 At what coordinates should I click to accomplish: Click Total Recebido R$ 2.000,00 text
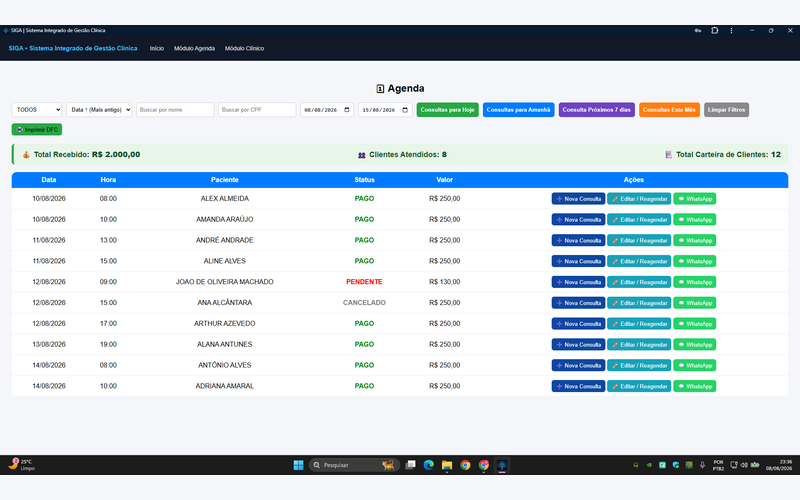pyautogui.click(x=87, y=155)
